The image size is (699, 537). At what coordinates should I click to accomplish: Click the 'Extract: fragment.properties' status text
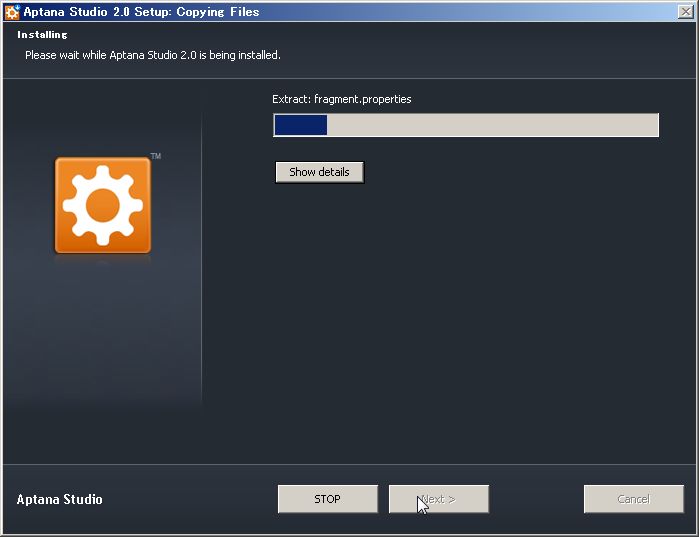[x=341, y=99]
